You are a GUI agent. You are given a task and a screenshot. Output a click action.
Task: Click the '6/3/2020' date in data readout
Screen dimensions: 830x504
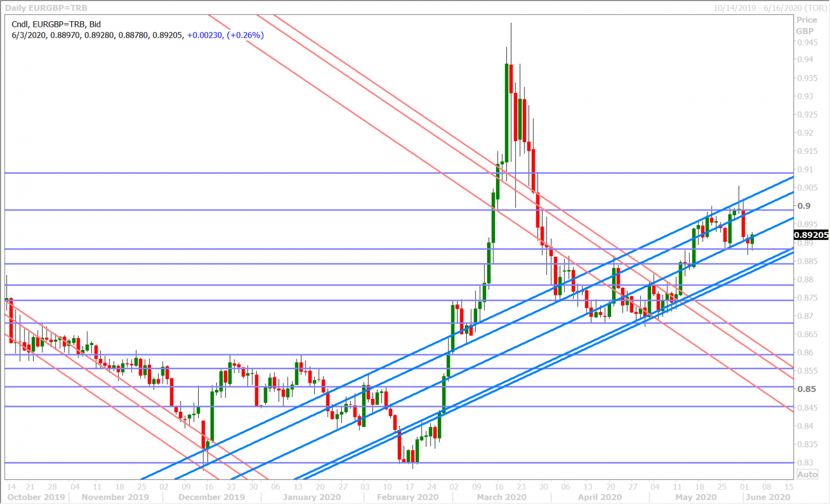(29, 35)
